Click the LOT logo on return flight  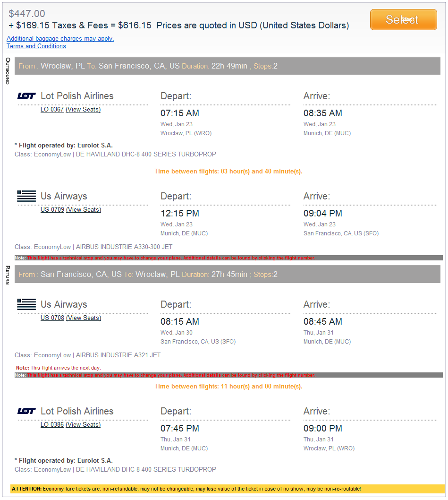(26, 411)
